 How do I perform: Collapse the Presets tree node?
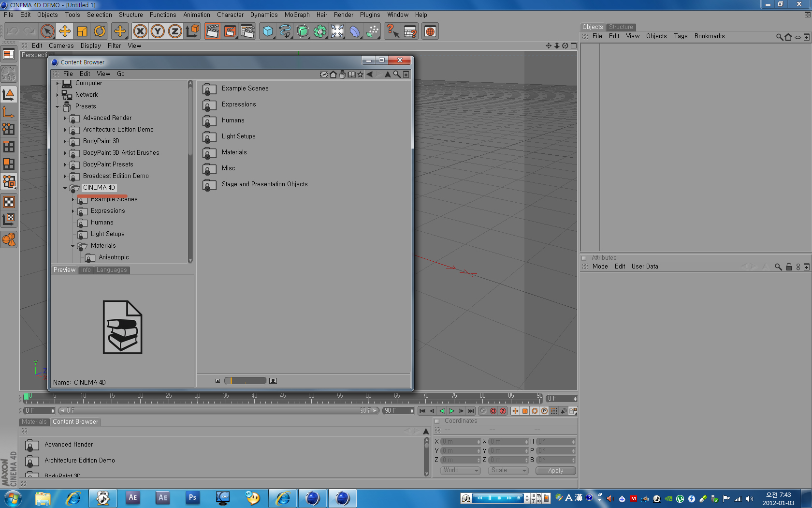(x=57, y=106)
